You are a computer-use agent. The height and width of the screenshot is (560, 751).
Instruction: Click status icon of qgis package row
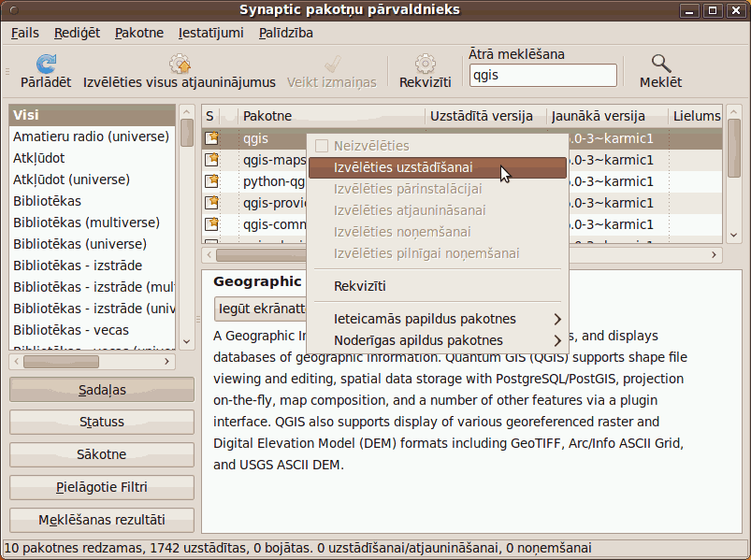211,138
